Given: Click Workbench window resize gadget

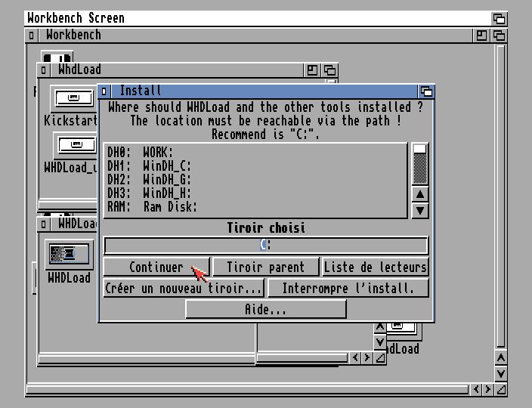Looking at the screenshot, I should 501,389.
